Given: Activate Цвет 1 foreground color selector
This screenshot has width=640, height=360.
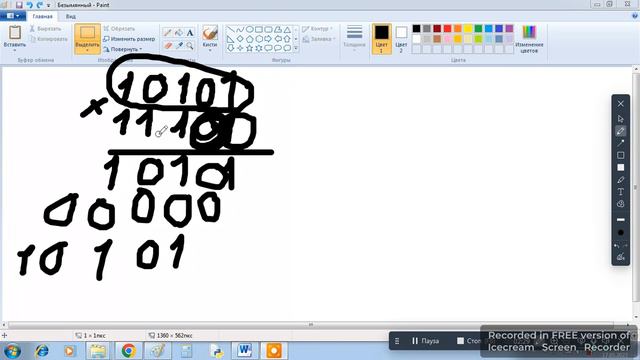Looking at the screenshot, I should tap(382, 39).
